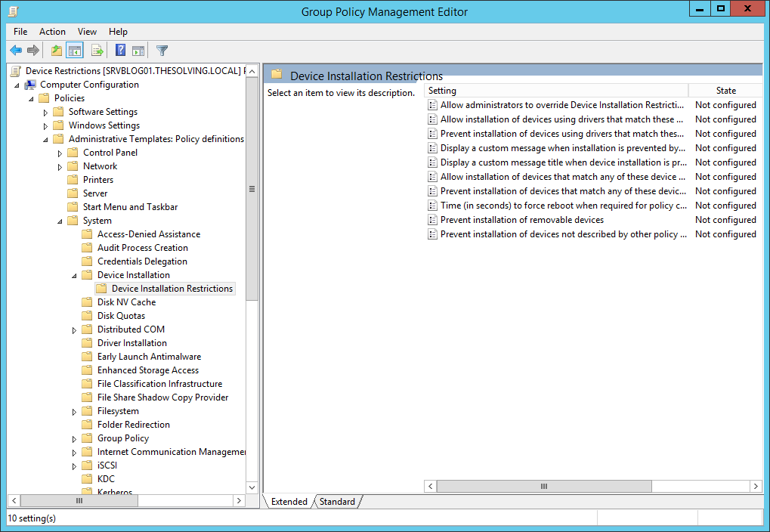Click the Export List toolbar icon

point(97,50)
